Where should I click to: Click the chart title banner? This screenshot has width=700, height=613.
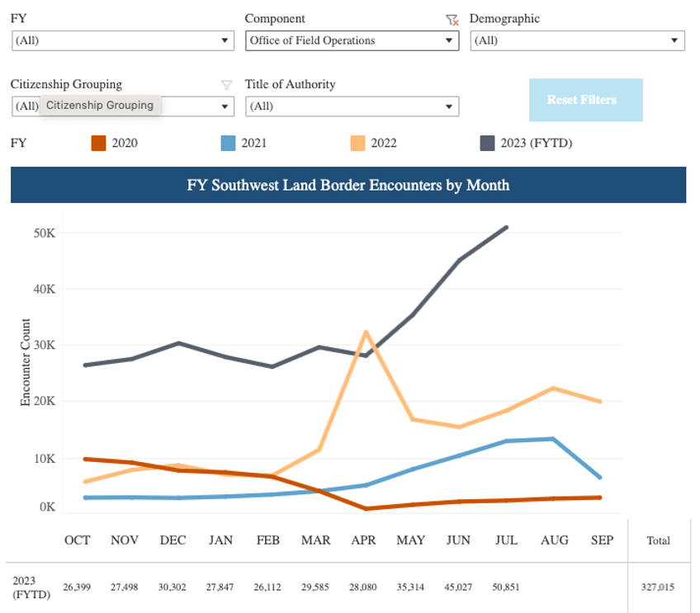[x=348, y=185]
